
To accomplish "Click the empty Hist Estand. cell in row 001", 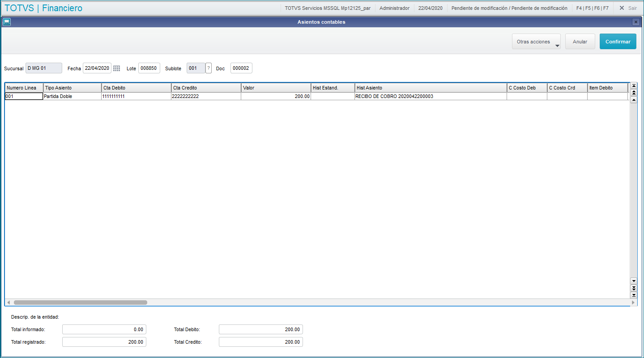I will (x=333, y=96).
